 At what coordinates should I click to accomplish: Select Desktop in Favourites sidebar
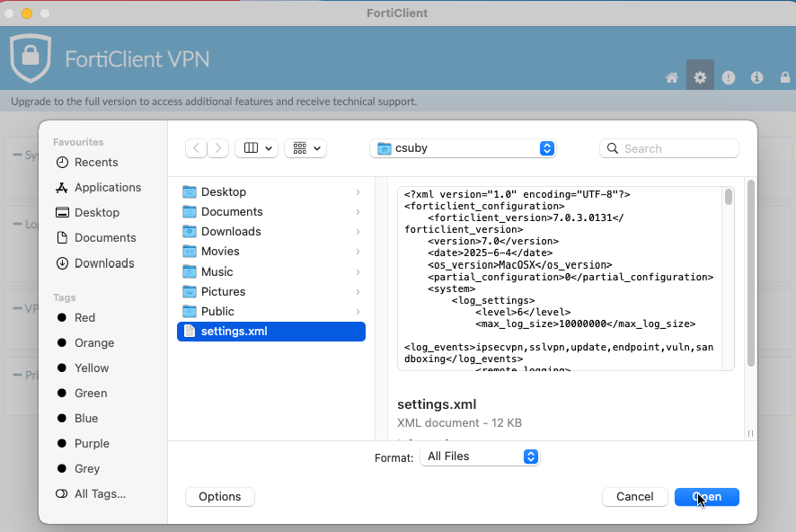coord(87,213)
